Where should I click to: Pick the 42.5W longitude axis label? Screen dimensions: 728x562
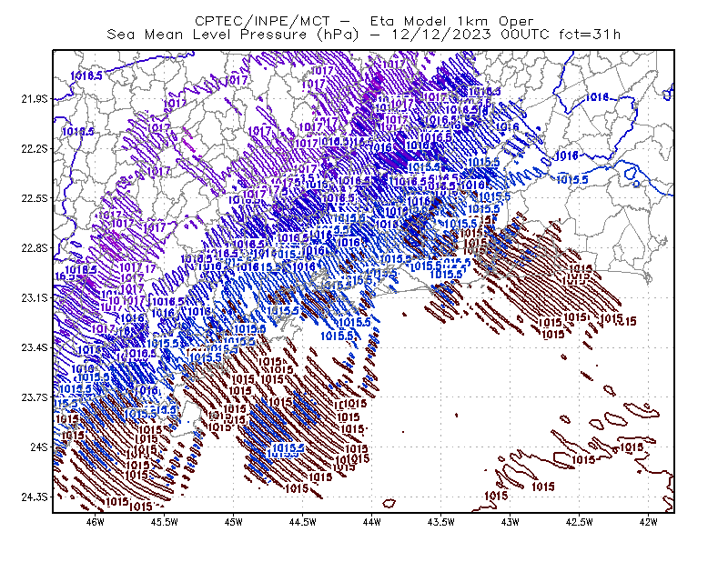coord(580,522)
